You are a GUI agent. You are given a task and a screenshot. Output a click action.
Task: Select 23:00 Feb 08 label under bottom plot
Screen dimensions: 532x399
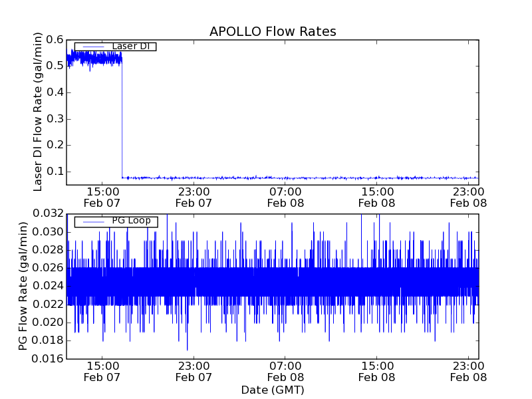pos(469,371)
